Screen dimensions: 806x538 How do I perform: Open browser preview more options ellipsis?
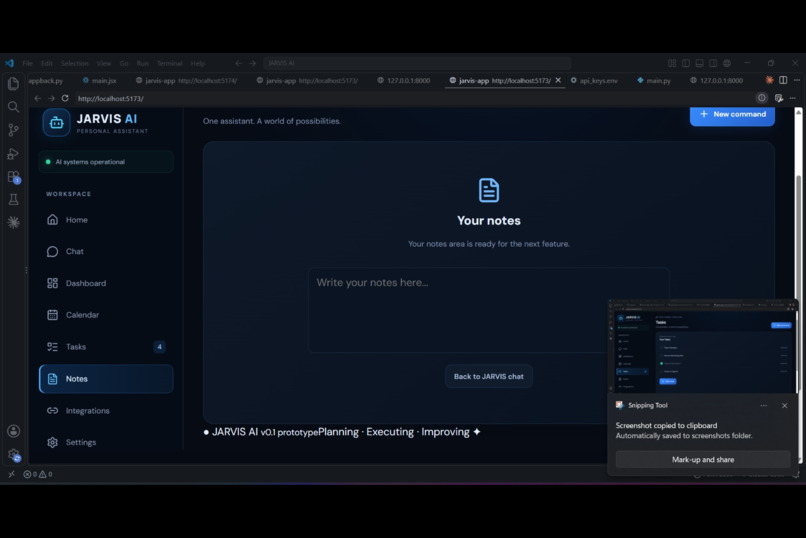click(792, 98)
